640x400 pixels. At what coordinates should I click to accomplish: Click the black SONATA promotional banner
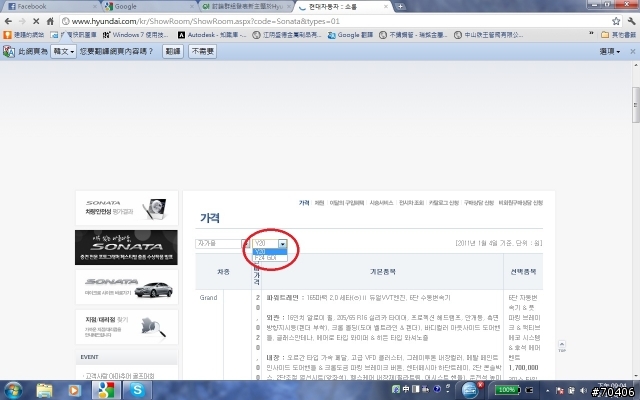(x=127, y=247)
